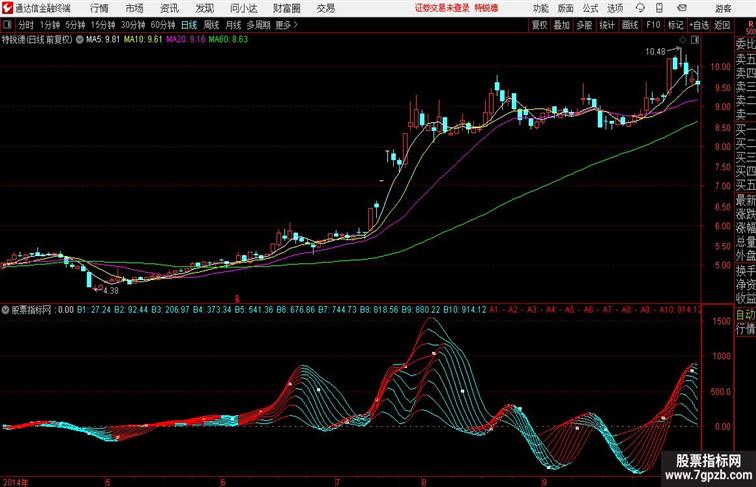
Task: Click the 特锐德(日线 前复权) chart title
Action: click(x=37, y=40)
